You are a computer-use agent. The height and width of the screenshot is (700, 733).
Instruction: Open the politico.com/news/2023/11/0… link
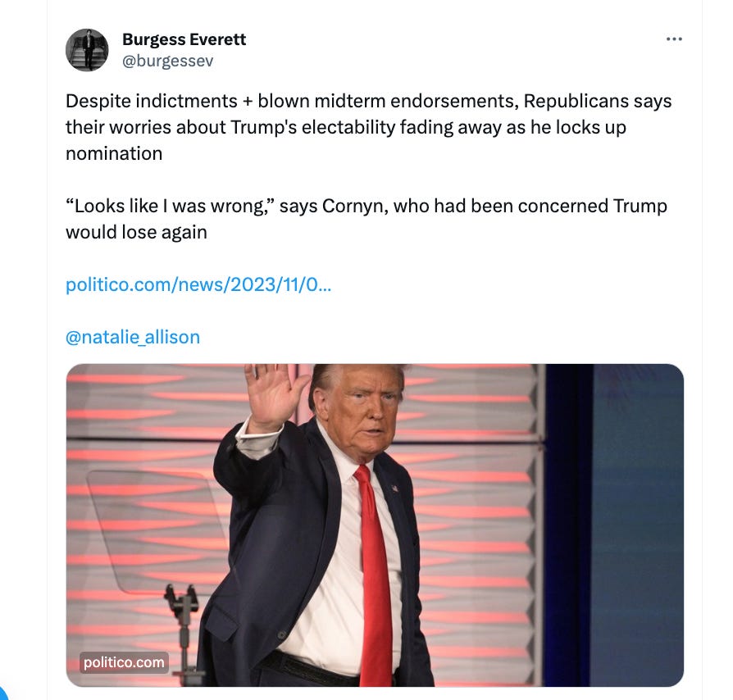pos(198,284)
